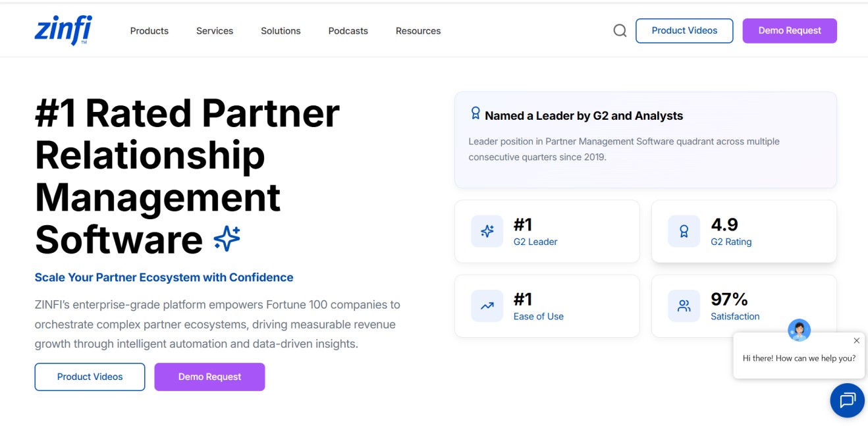Open the search magnifier icon
The width and height of the screenshot is (868, 426).
(x=620, y=30)
